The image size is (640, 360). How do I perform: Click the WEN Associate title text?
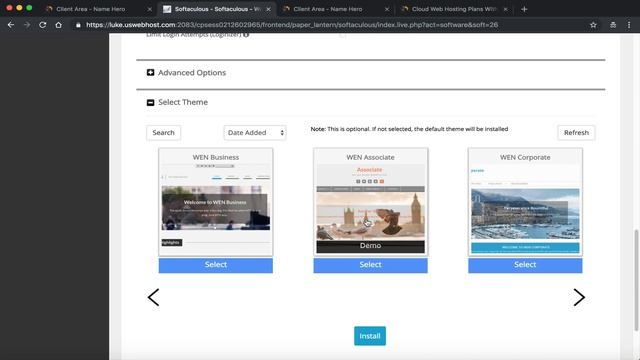coord(370,157)
